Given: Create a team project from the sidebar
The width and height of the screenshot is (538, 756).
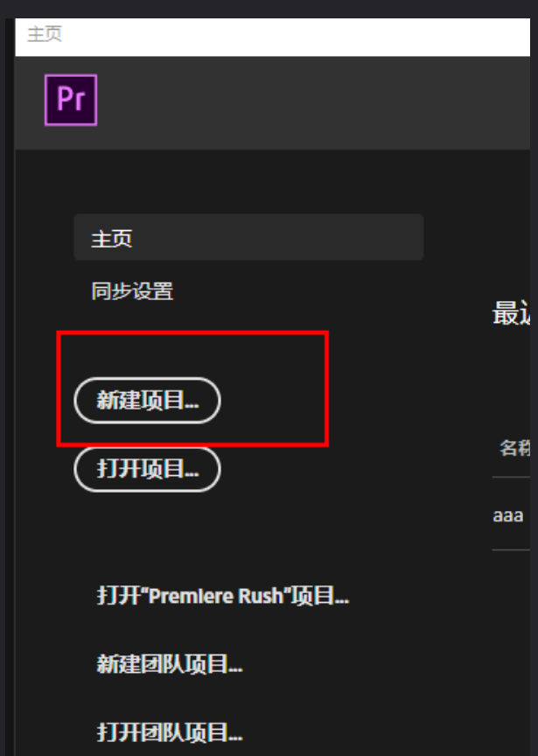Looking at the screenshot, I should click(169, 664).
